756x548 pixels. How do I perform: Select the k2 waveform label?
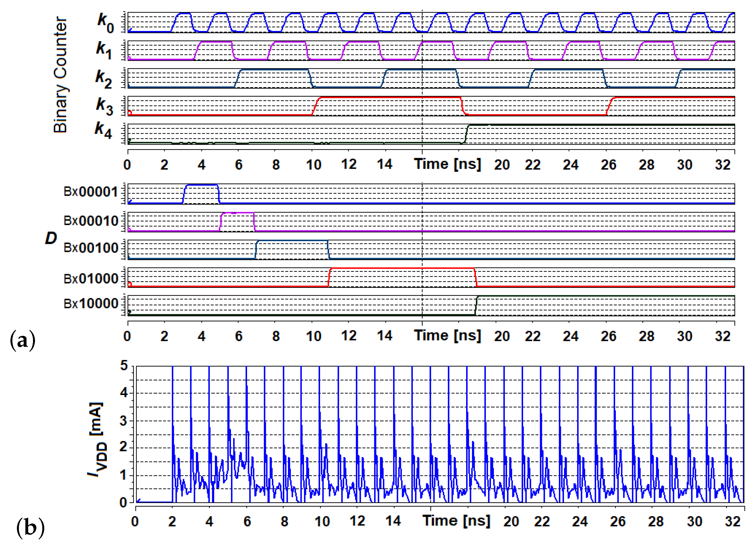point(103,79)
